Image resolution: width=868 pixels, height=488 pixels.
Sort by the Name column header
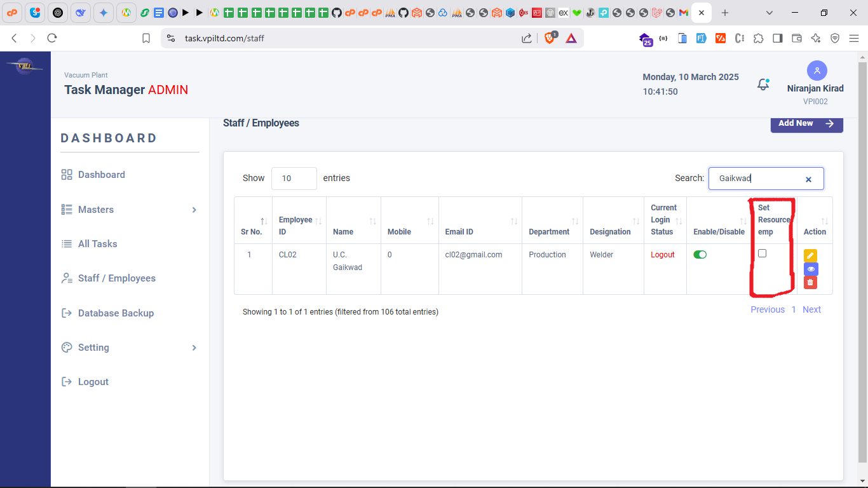(x=354, y=220)
